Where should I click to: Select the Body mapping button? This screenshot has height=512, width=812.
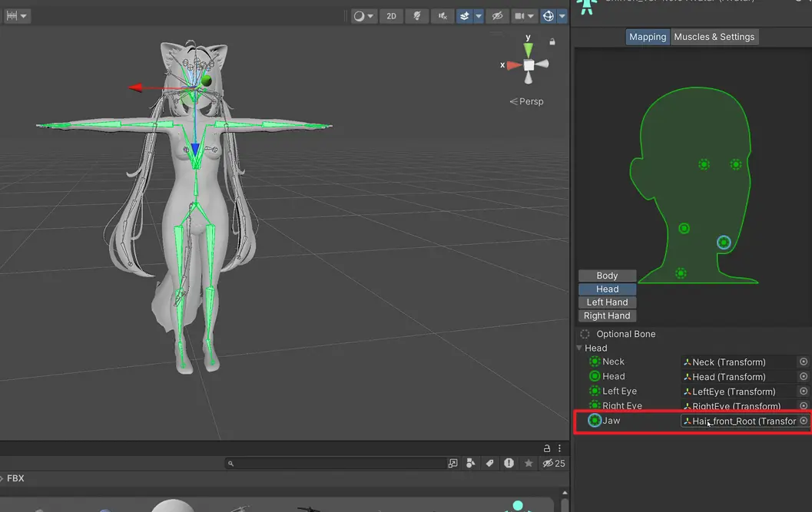[x=607, y=276]
